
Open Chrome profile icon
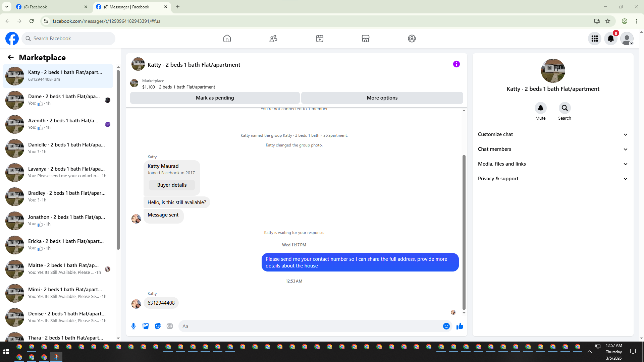625,21
